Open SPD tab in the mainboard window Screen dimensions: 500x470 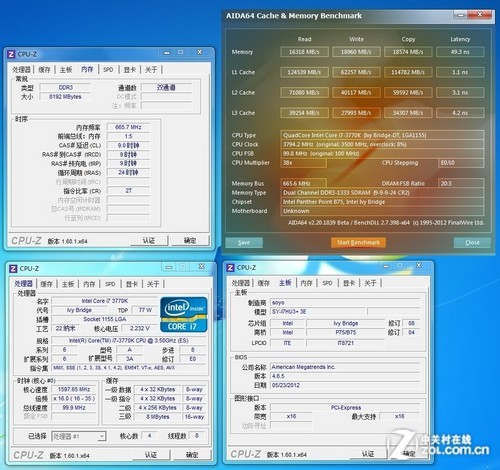click(327, 283)
